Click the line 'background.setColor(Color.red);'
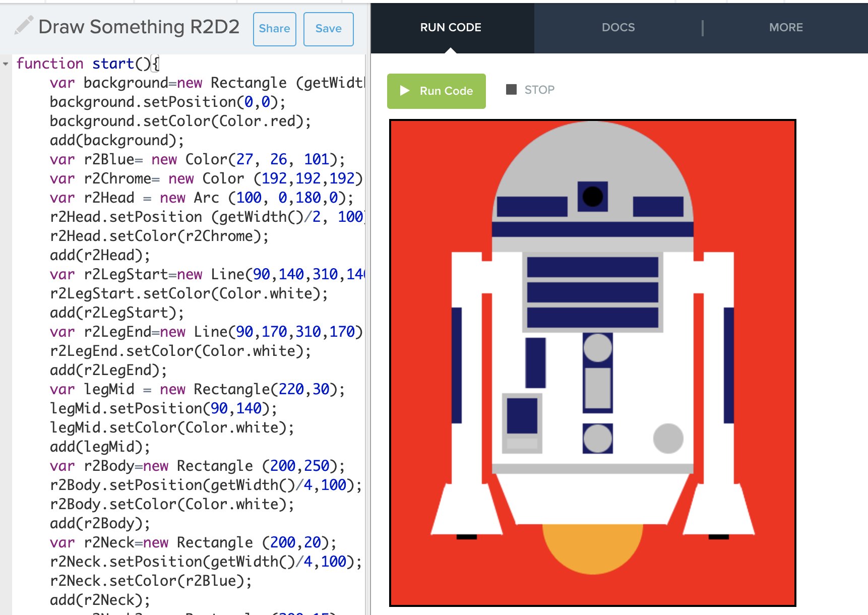The image size is (868, 615). click(x=180, y=121)
